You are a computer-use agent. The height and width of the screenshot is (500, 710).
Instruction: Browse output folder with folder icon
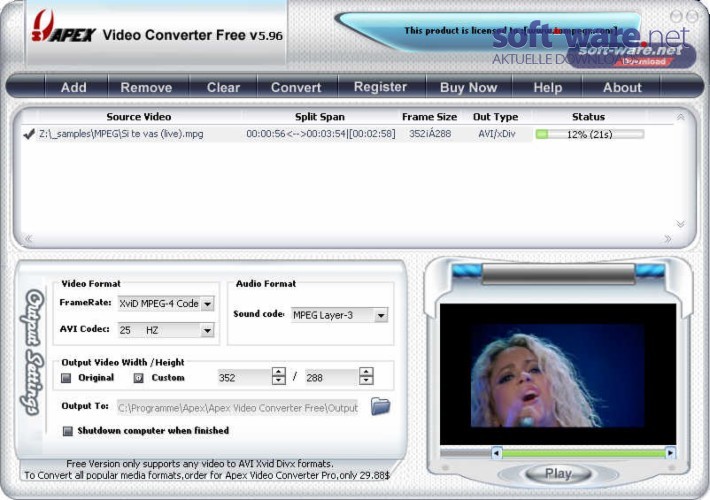(380, 406)
